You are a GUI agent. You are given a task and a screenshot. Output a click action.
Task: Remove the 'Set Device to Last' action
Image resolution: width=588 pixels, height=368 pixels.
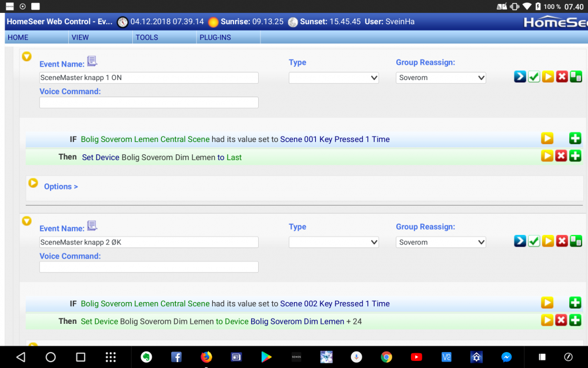(561, 156)
